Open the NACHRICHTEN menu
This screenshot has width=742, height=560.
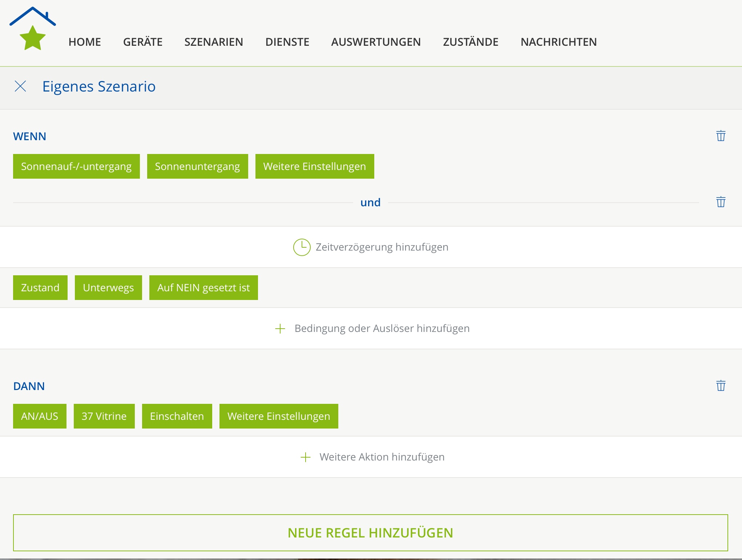pyautogui.click(x=558, y=42)
